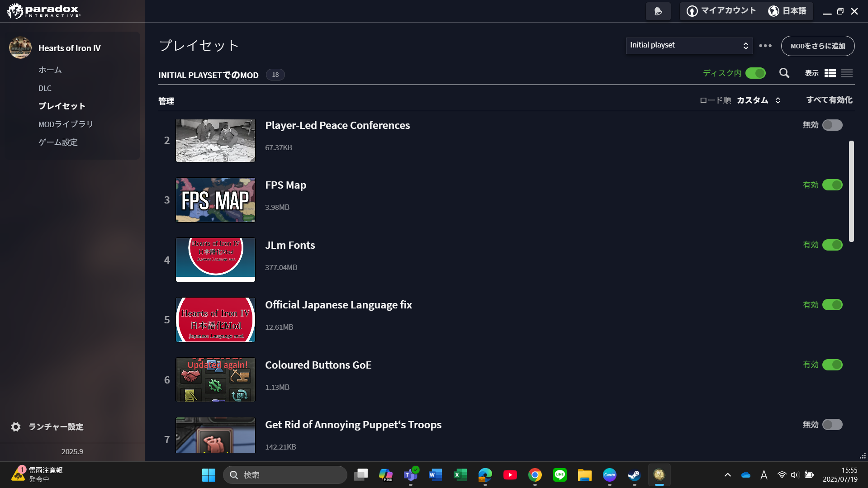Open Microsoft Word from the taskbar
This screenshot has height=488, width=868.
(435, 475)
